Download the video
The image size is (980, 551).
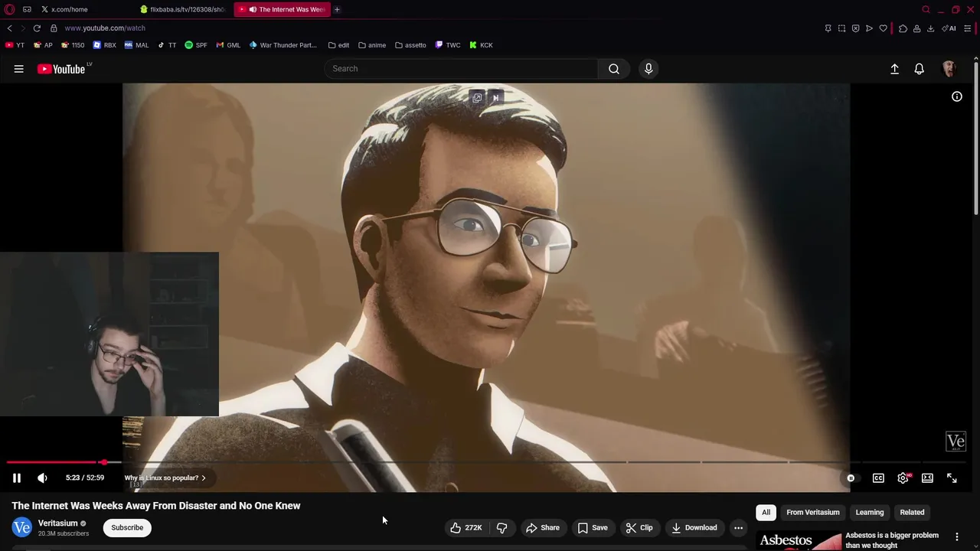point(694,527)
